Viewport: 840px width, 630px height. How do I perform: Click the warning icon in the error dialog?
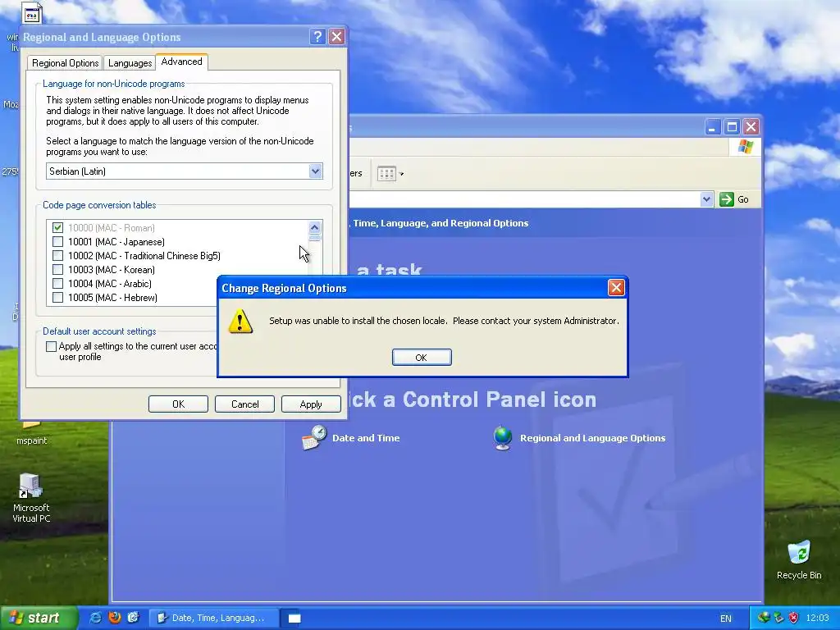pos(240,321)
